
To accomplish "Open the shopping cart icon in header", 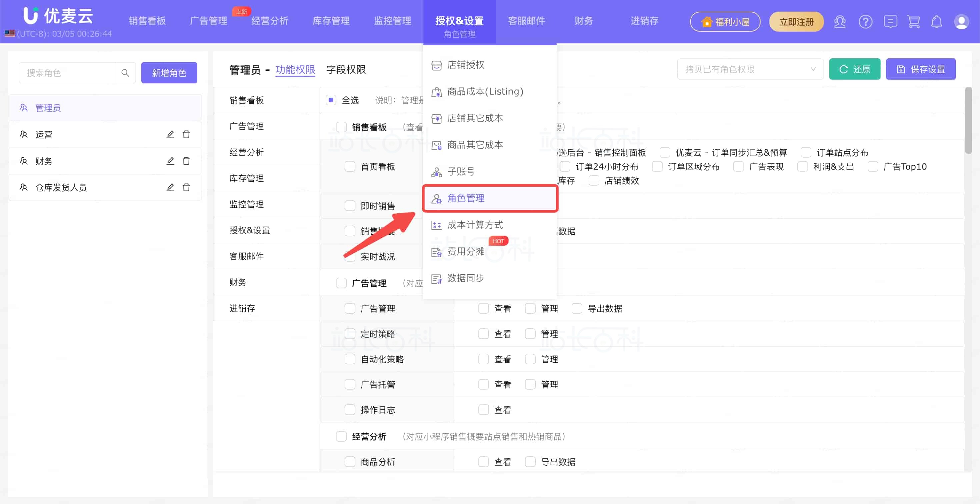I will pos(913,22).
